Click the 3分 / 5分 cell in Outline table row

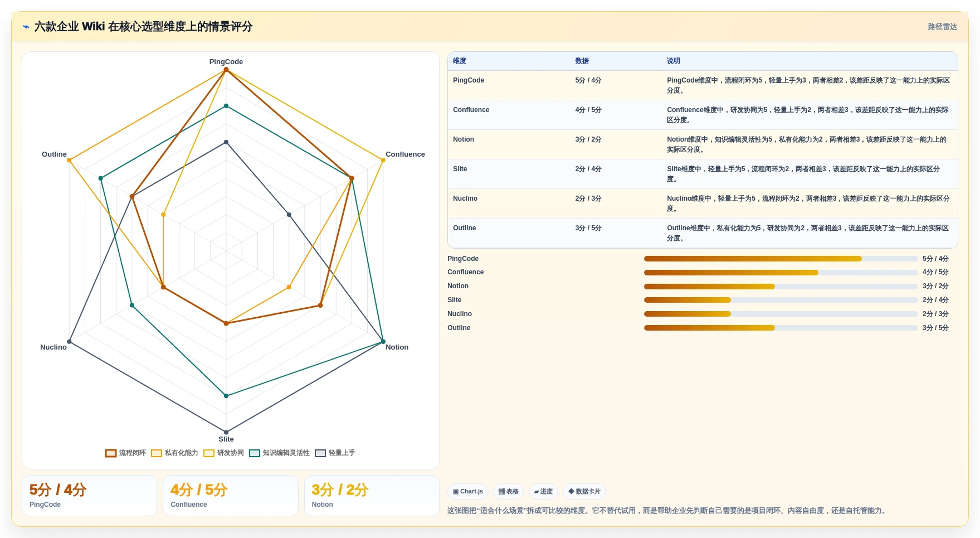coord(588,228)
